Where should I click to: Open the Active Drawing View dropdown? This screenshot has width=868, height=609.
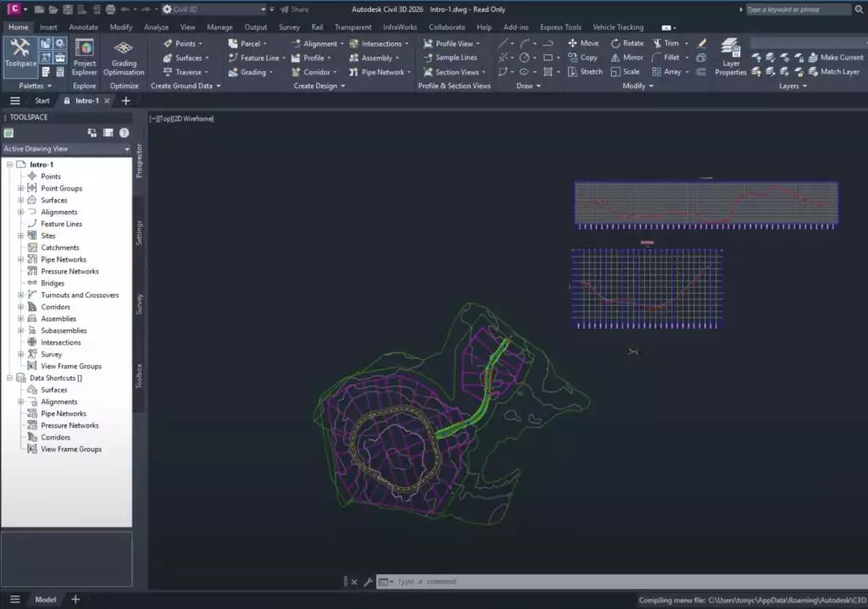pos(127,149)
